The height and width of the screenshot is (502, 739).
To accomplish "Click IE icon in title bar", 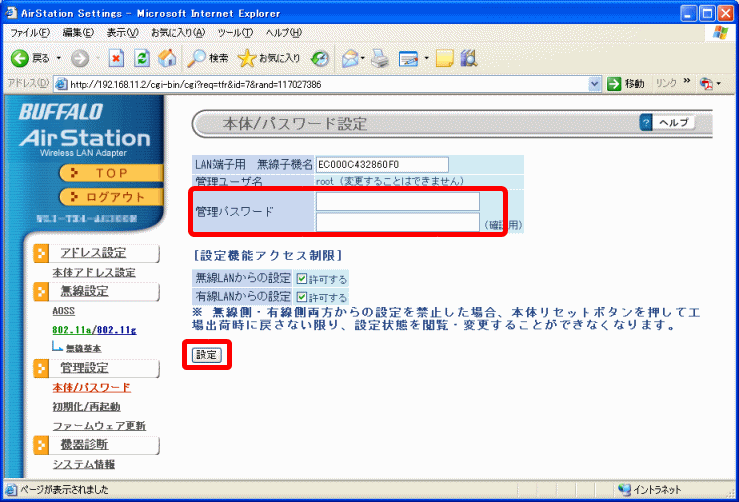I will tap(11, 13).
